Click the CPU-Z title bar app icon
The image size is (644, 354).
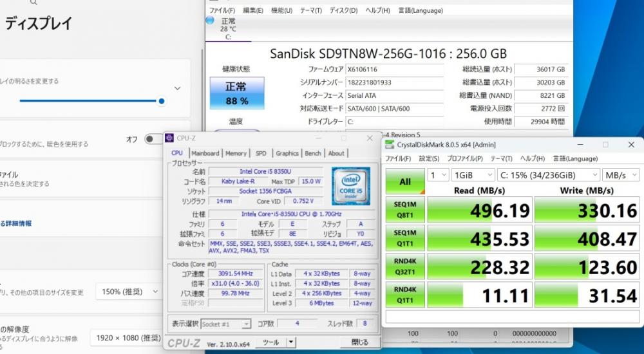169,138
